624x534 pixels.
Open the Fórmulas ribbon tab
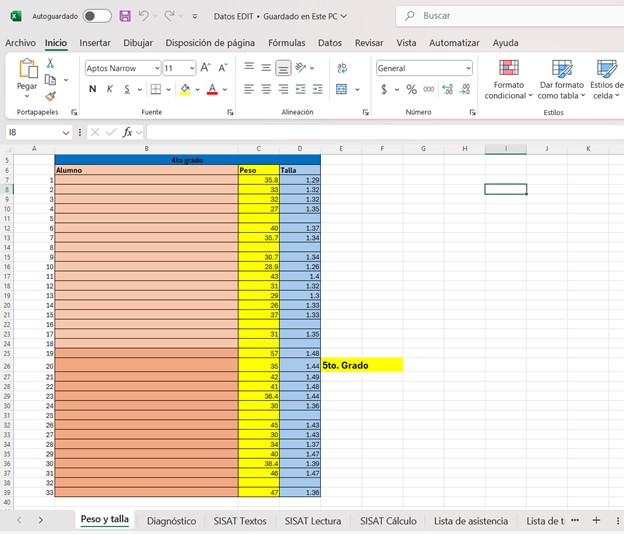(x=287, y=43)
